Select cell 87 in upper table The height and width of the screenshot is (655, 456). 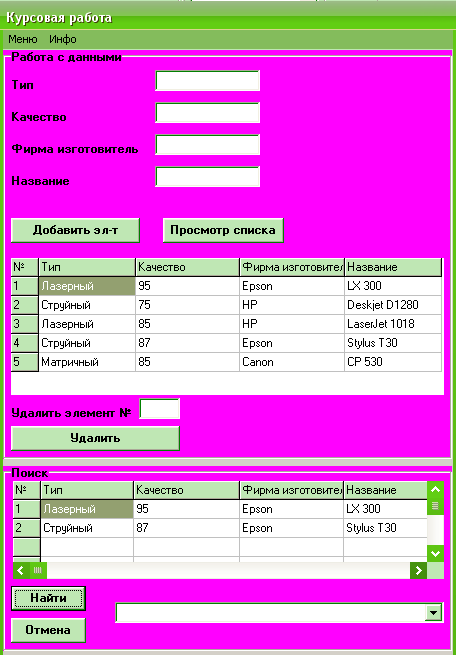pyautogui.click(x=187, y=343)
